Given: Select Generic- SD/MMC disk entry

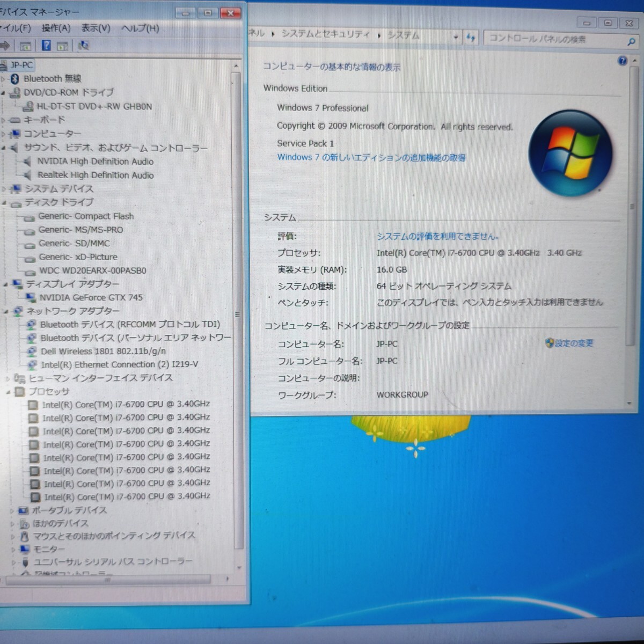Looking at the screenshot, I should tap(74, 243).
